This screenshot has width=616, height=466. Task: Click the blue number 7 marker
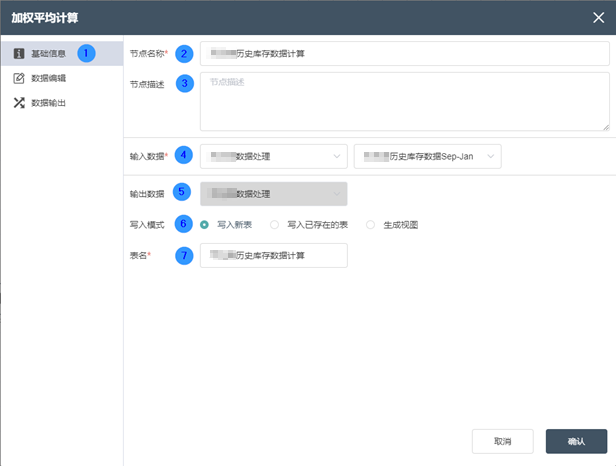pos(183,256)
